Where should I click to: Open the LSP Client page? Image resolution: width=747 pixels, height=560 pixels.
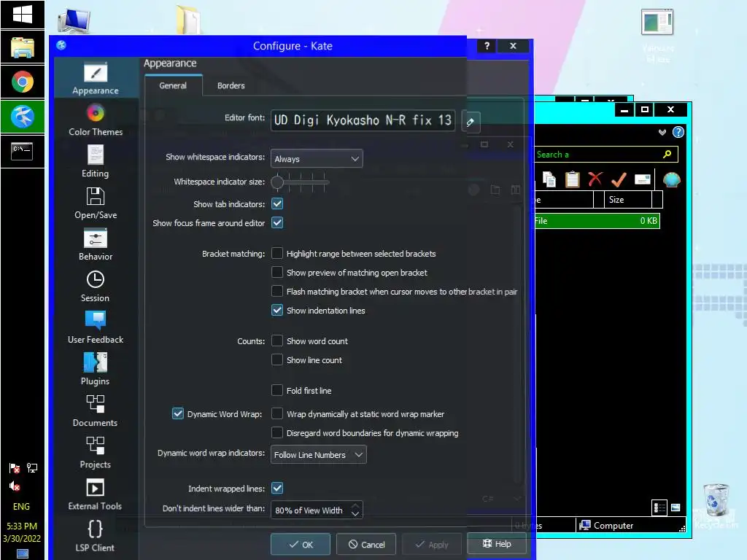point(96,535)
